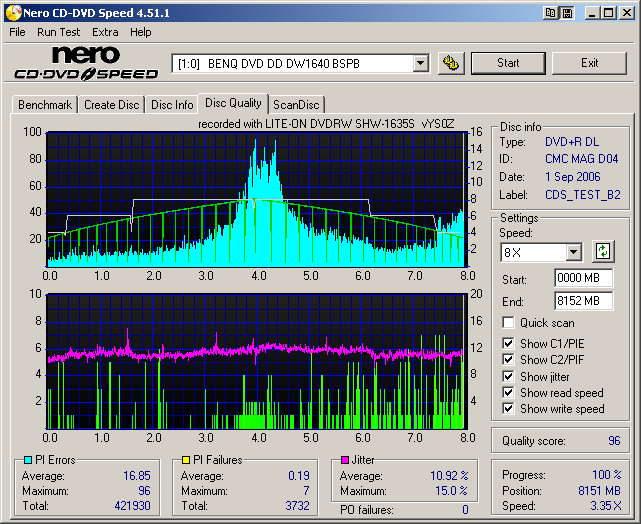Viewport: 641px width, 524px height.
Task: Click the magenta Jitter color swatch
Action: (x=345, y=460)
